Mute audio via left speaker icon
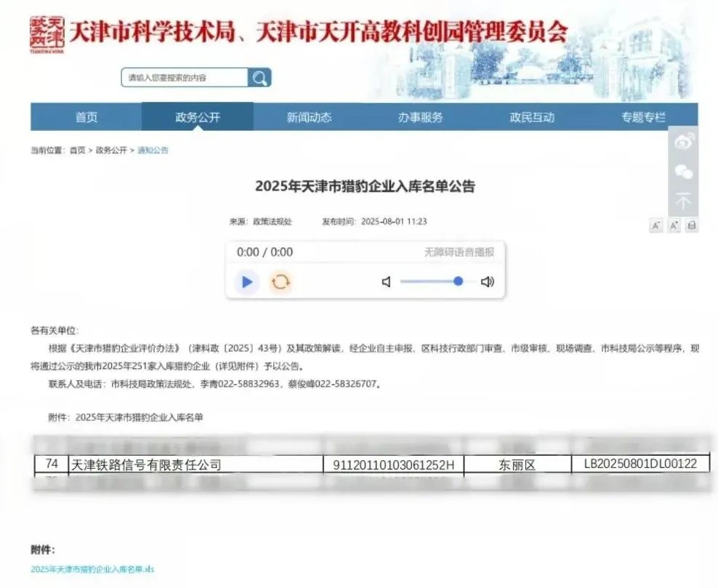718x588 pixels. coord(387,281)
